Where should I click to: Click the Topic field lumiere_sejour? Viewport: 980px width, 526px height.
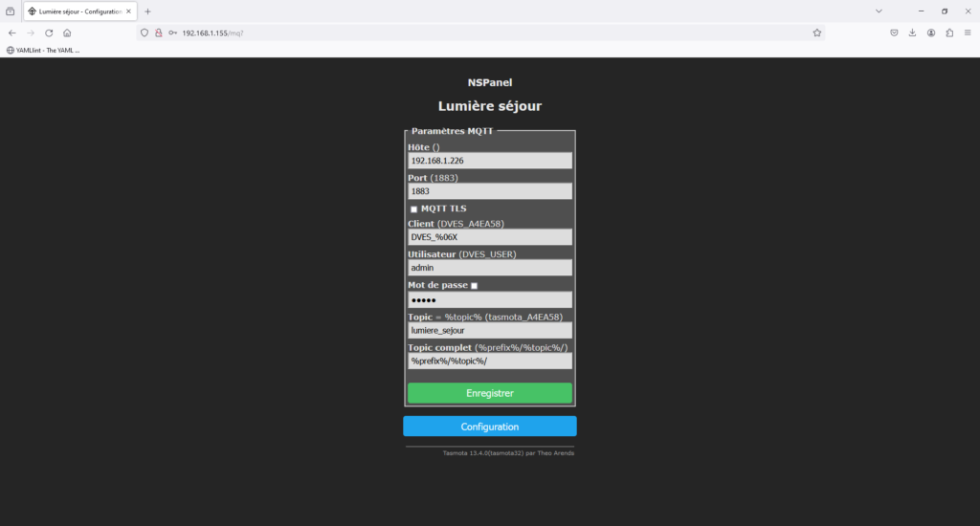pyautogui.click(x=490, y=331)
